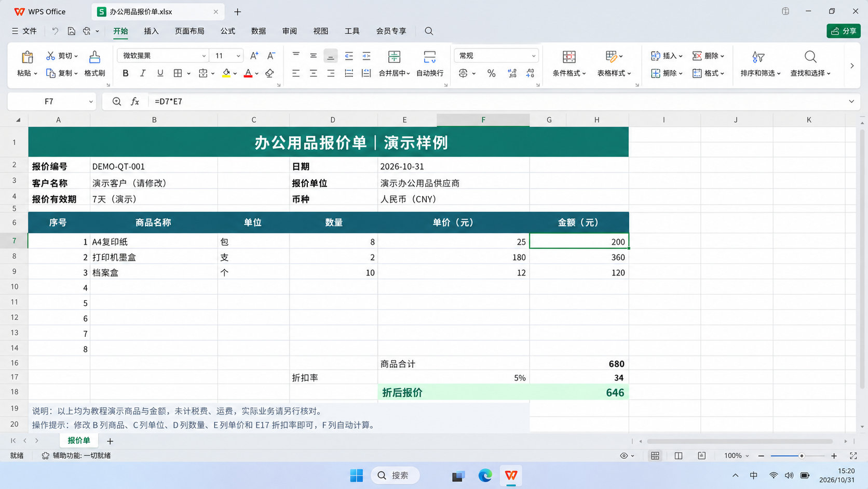Viewport: 868px width, 489px height.
Task: Open the fill color yellow swatch
Action: click(226, 73)
